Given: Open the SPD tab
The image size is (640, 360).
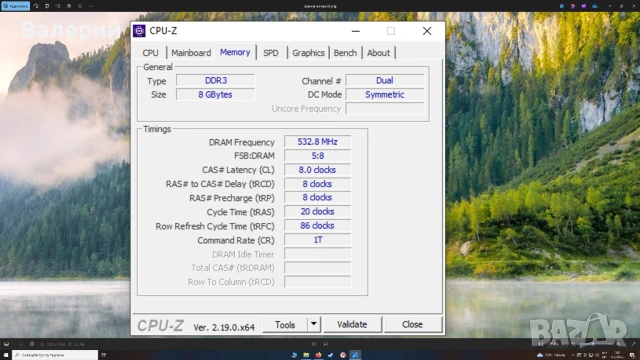Looking at the screenshot, I should point(271,53).
